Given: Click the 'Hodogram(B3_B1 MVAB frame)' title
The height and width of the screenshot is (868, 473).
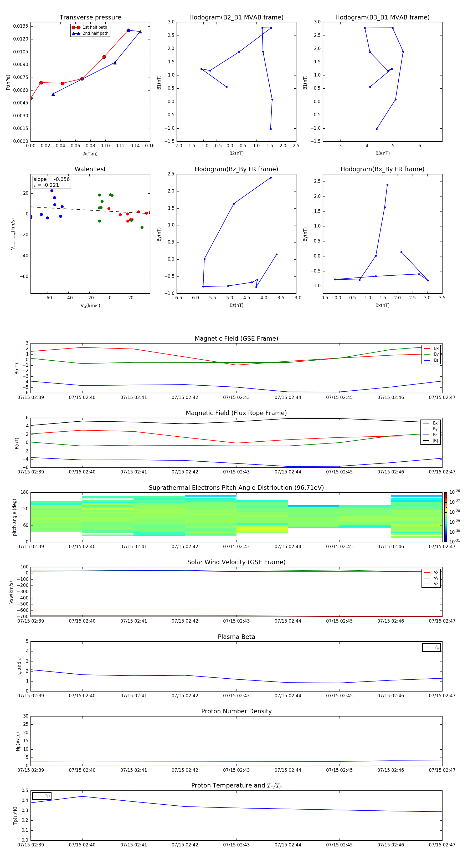Looking at the screenshot, I should pyautogui.click(x=382, y=18).
